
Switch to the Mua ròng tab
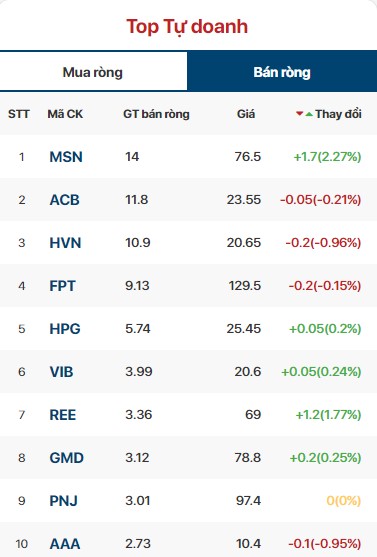[93, 72]
